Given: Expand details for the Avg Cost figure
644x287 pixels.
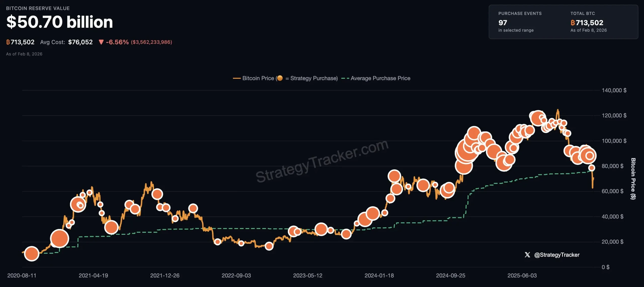Looking at the screenshot, I should click(80, 42).
